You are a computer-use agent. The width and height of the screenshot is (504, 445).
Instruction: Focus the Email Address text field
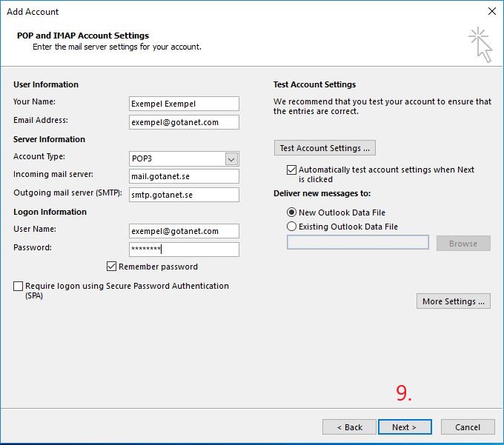[184, 122]
